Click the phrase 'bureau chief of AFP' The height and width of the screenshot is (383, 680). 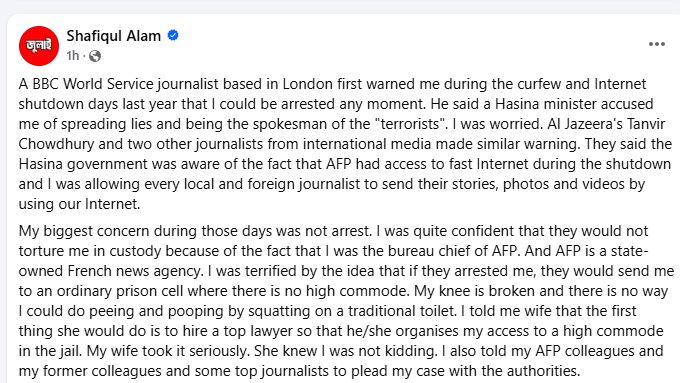coord(452,251)
